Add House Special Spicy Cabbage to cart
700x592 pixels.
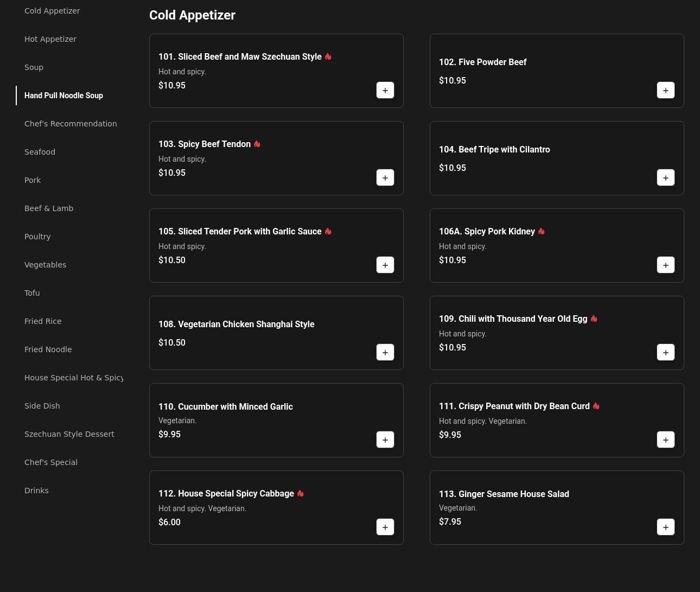tap(385, 527)
